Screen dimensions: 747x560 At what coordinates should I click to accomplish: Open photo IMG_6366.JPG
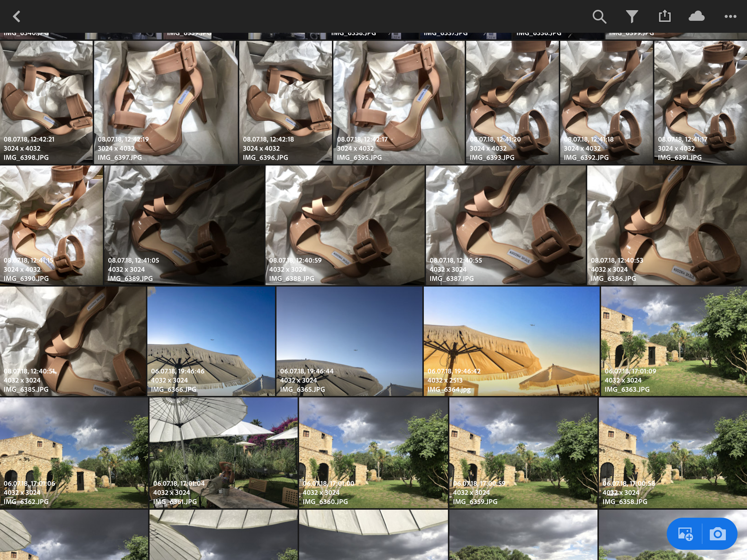pyautogui.click(x=211, y=341)
